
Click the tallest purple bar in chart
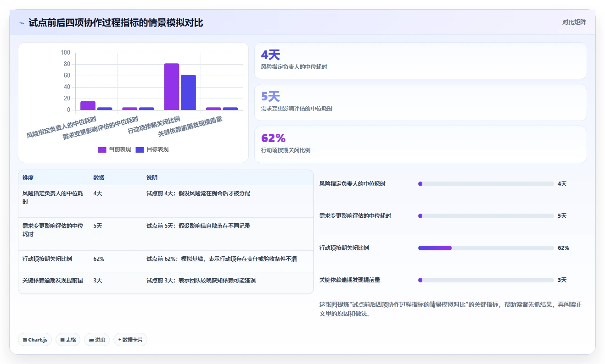(172, 87)
